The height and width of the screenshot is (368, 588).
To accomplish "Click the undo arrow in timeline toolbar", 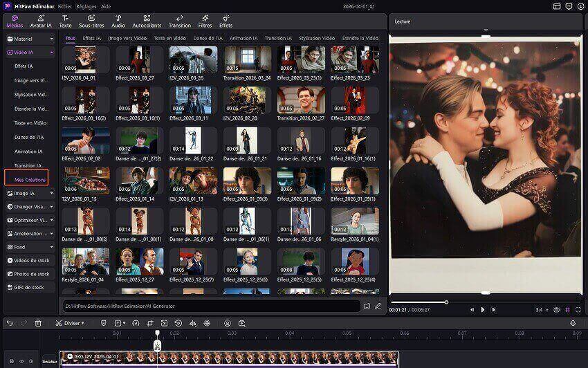I will pos(10,323).
